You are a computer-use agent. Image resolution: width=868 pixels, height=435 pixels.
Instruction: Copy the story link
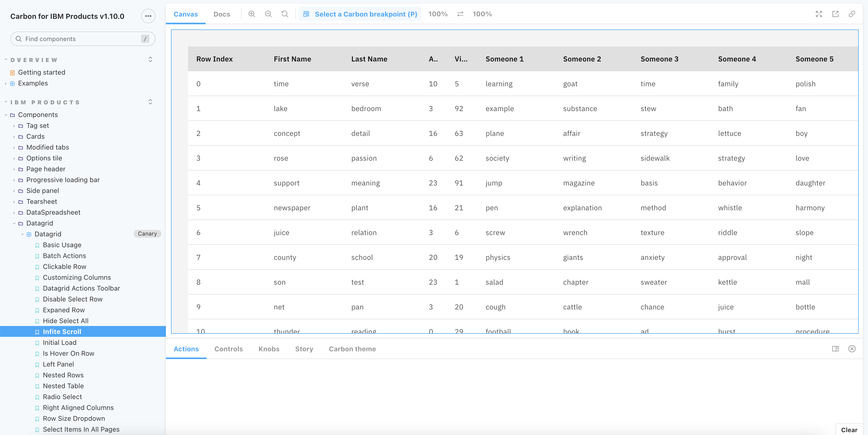pos(852,14)
